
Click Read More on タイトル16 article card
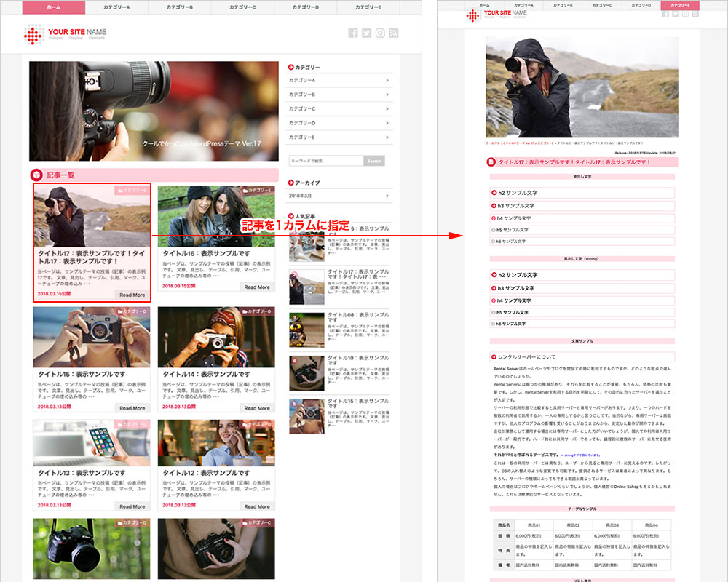click(257, 287)
